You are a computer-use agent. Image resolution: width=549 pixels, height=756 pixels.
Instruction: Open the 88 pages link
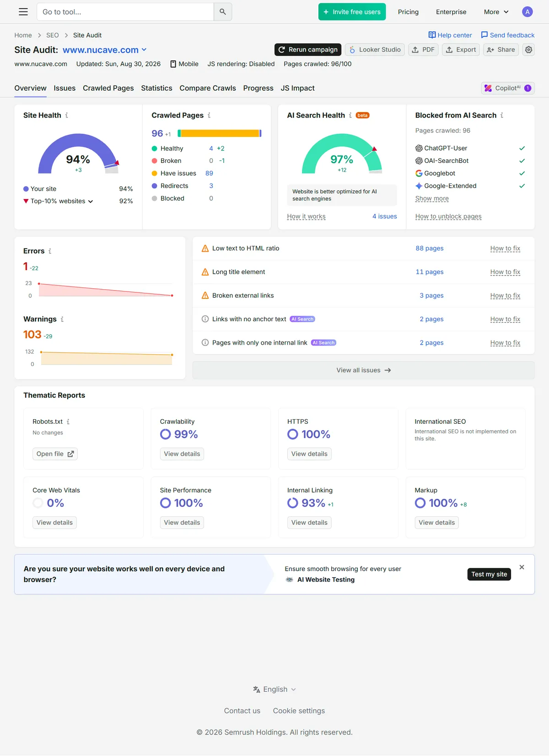pos(430,248)
